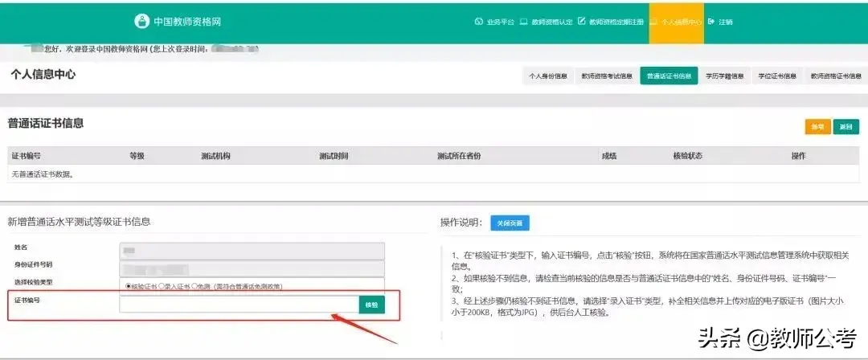Select the 核验证书 radio option
The width and height of the screenshot is (868, 360).
[129, 286]
